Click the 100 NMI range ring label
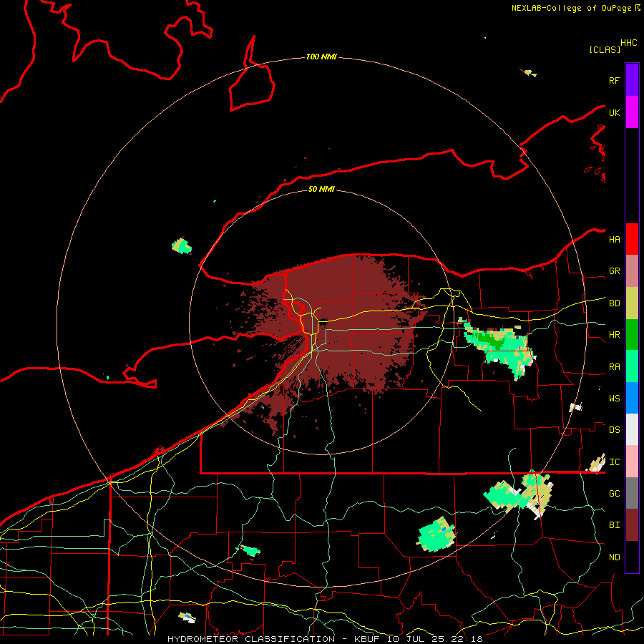The image size is (644, 644). point(321,57)
